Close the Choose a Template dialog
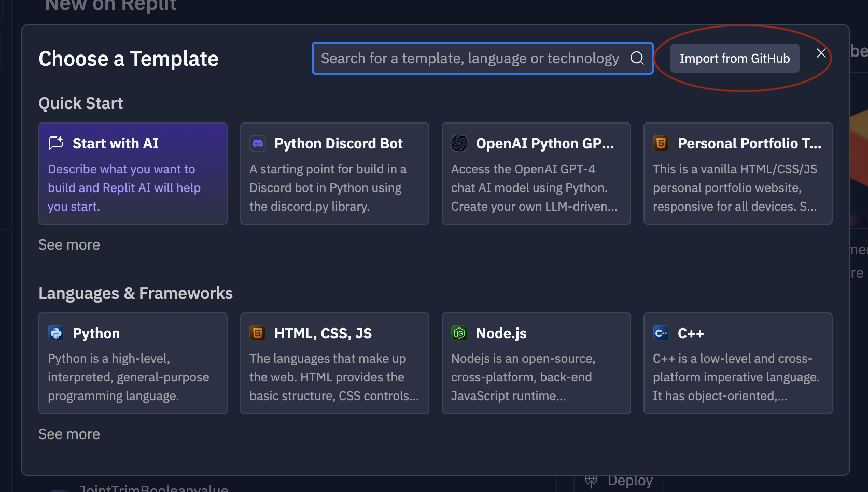The width and height of the screenshot is (868, 492). pyautogui.click(x=821, y=53)
